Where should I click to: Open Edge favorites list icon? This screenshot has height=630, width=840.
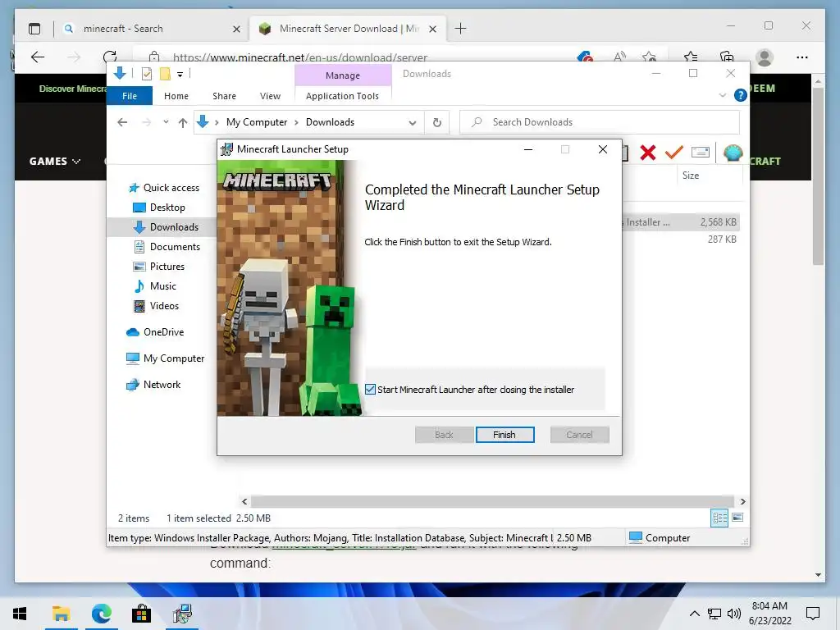(691, 57)
